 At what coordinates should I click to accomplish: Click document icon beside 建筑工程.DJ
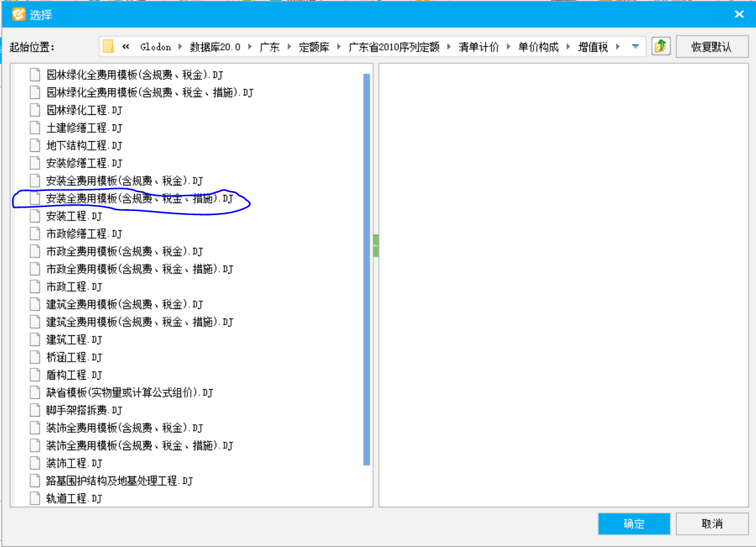click(35, 340)
